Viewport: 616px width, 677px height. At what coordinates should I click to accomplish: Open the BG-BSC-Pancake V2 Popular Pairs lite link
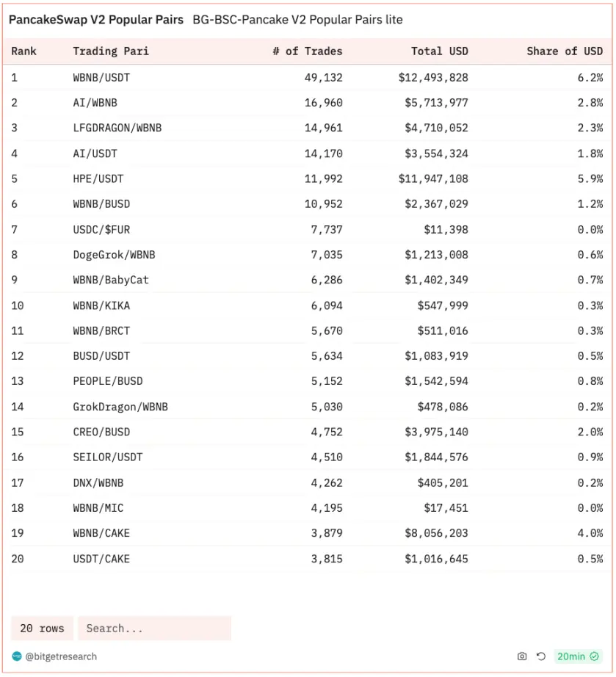point(297,20)
